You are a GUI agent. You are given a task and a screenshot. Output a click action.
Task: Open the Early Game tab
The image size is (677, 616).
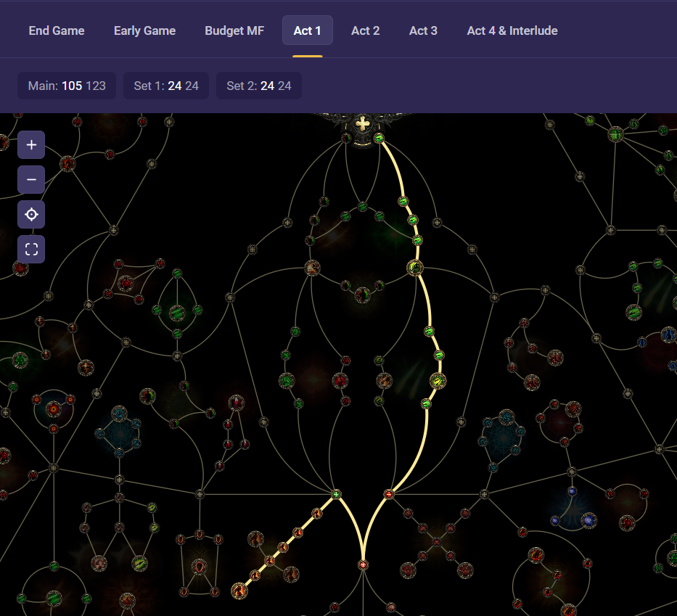[144, 30]
